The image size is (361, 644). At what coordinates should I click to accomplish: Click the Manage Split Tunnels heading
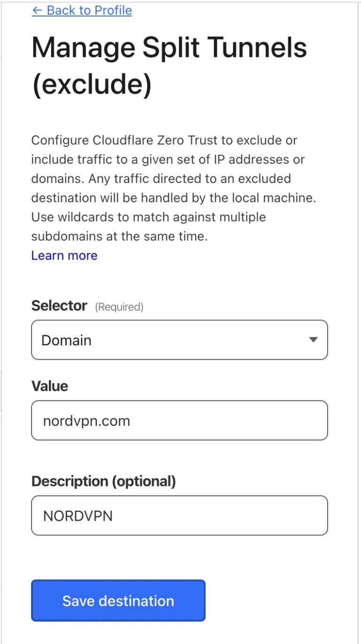[169, 48]
